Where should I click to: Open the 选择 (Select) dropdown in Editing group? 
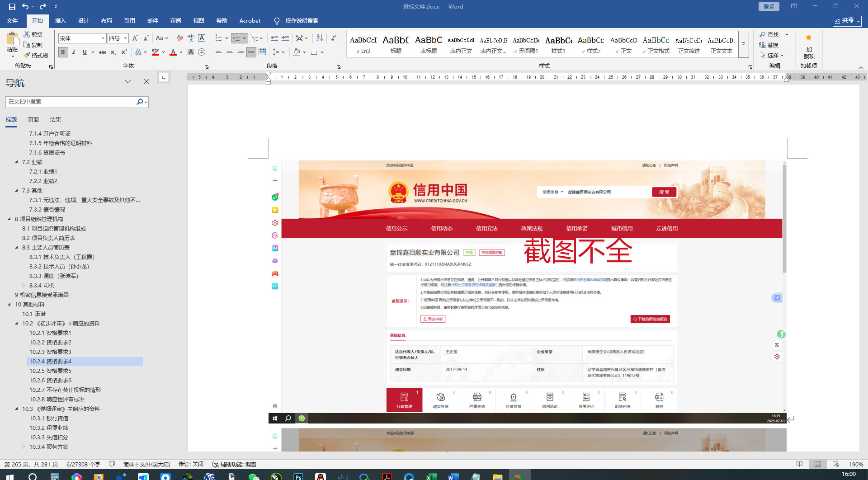(772, 55)
